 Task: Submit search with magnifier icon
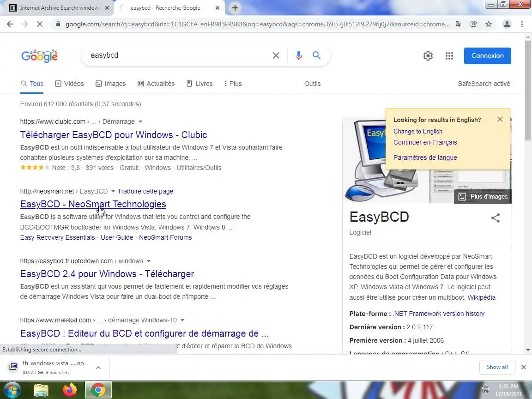(316, 55)
